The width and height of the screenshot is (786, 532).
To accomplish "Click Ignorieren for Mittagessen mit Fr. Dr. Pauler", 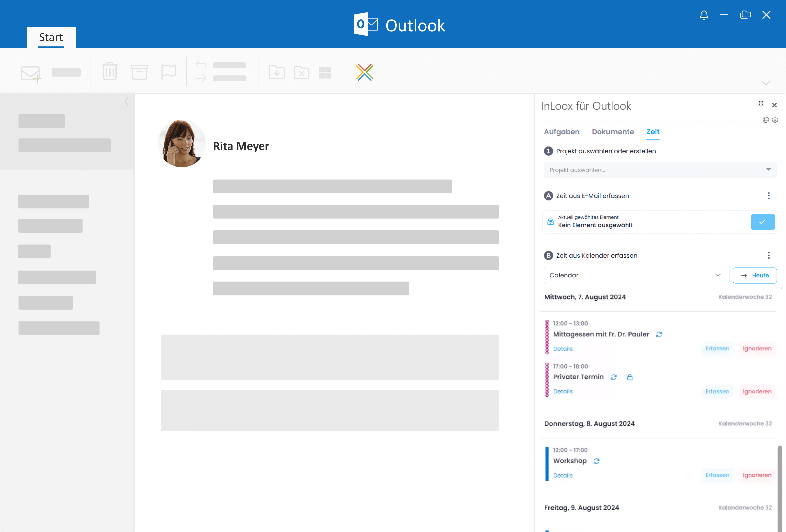I will point(757,348).
